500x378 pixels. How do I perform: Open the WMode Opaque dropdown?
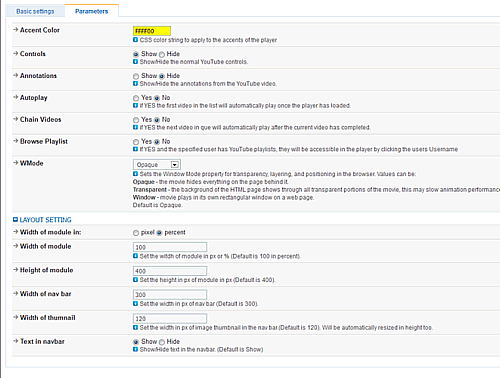click(x=157, y=164)
